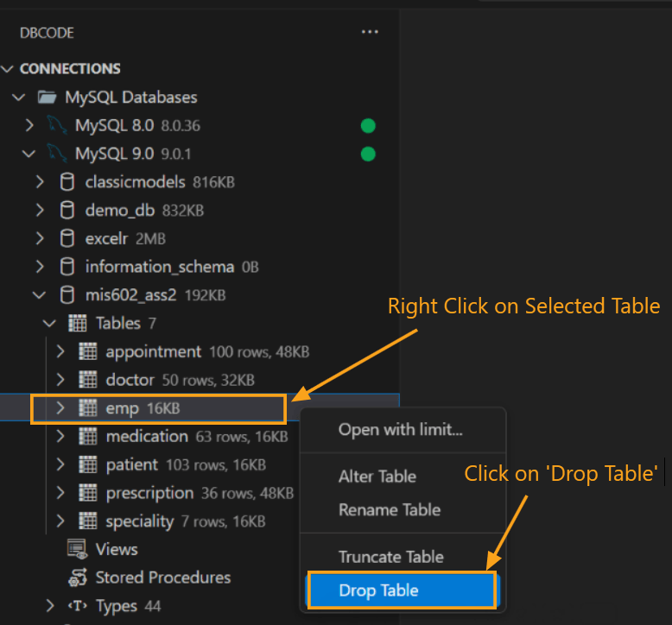Click the Types node T icon

click(x=78, y=606)
